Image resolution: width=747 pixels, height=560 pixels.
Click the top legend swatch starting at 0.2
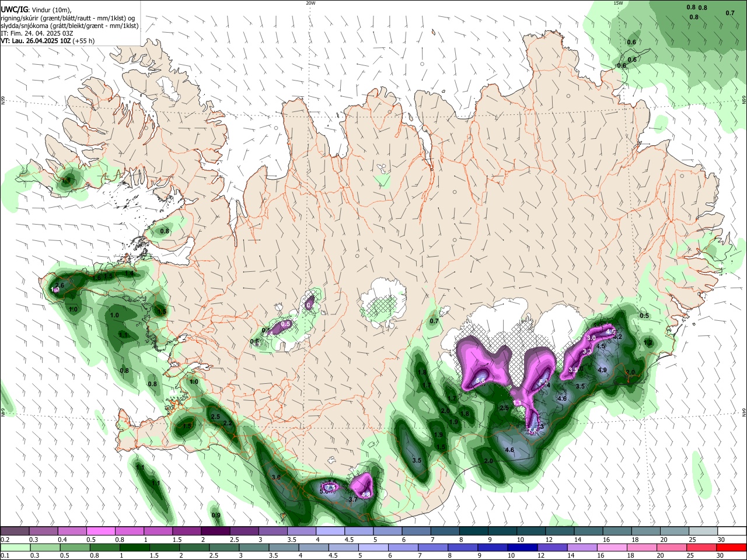[x=15, y=531]
